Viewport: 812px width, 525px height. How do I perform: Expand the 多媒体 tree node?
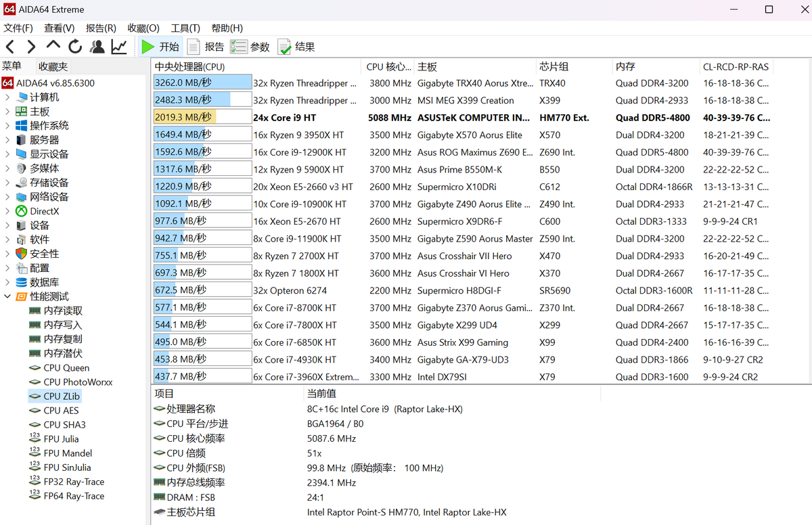(x=7, y=168)
